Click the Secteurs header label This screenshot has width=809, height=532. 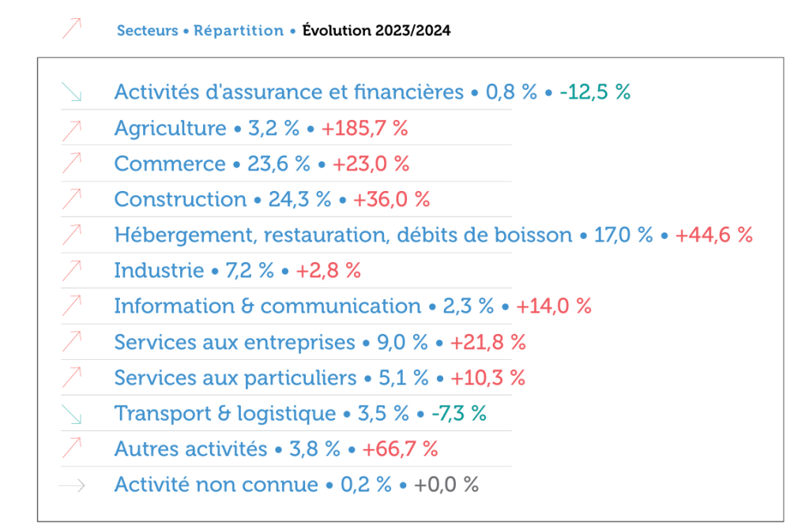tap(145, 31)
